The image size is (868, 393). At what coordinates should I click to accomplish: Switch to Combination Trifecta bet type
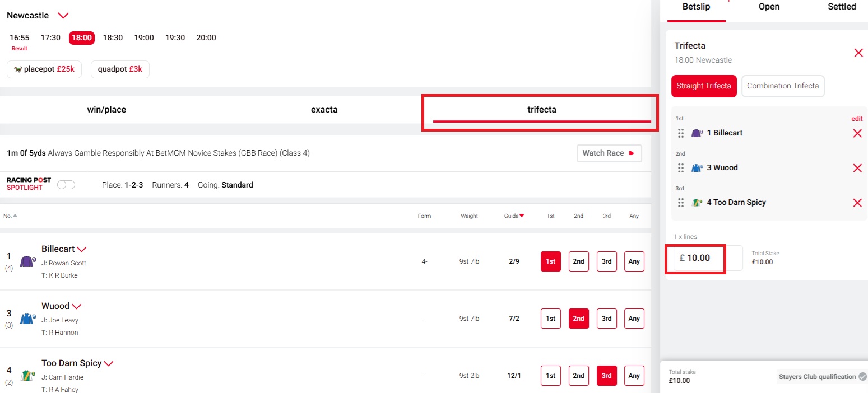click(x=782, y=86)
